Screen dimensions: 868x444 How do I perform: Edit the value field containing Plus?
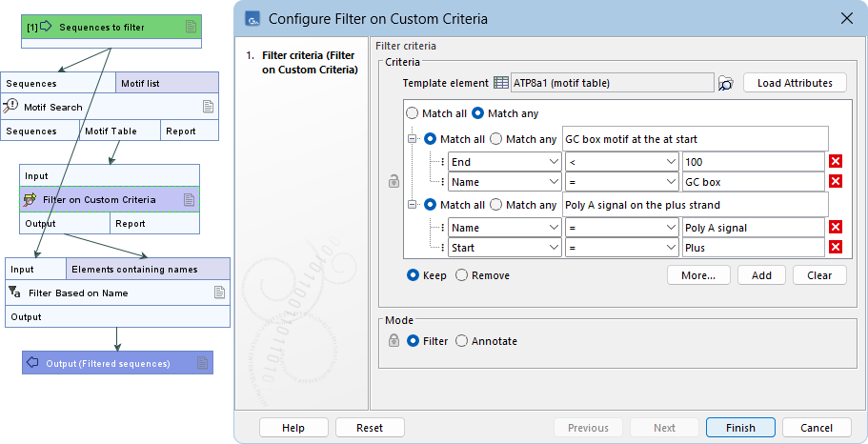754,248
